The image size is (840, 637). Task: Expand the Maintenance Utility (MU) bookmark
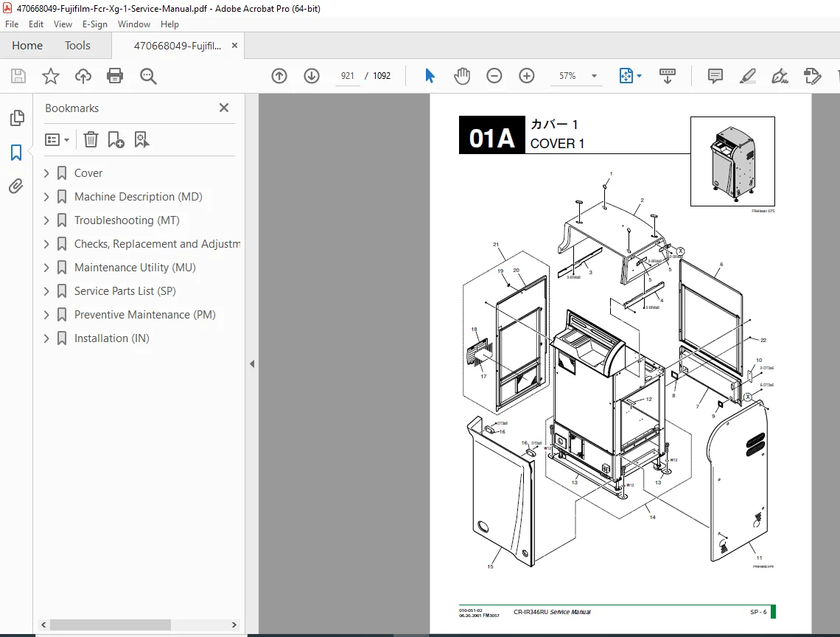46,268
